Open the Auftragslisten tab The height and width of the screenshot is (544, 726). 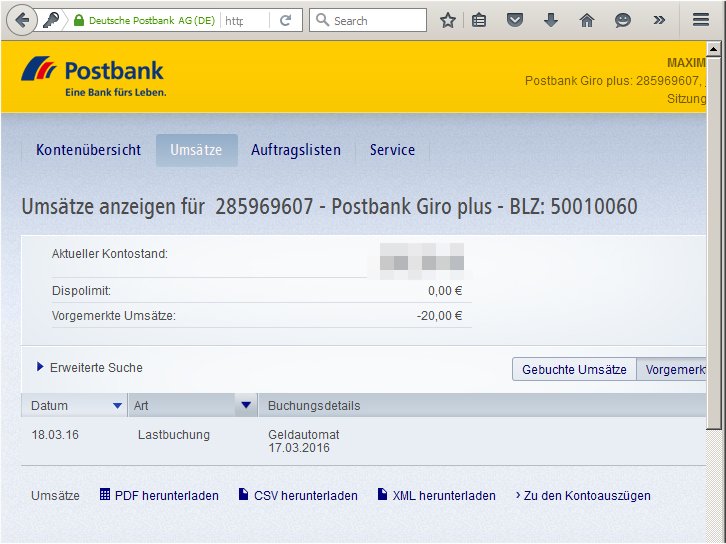click(x=296, y=150)
